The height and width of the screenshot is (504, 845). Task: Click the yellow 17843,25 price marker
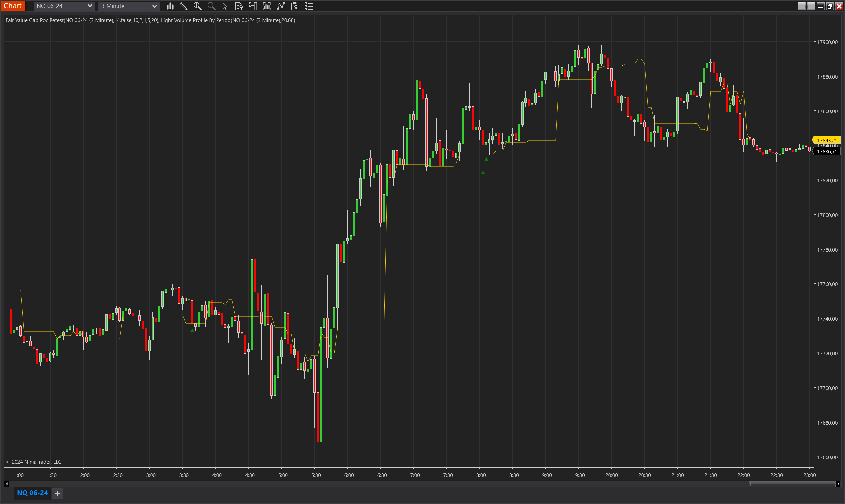[x=826, y=140]
